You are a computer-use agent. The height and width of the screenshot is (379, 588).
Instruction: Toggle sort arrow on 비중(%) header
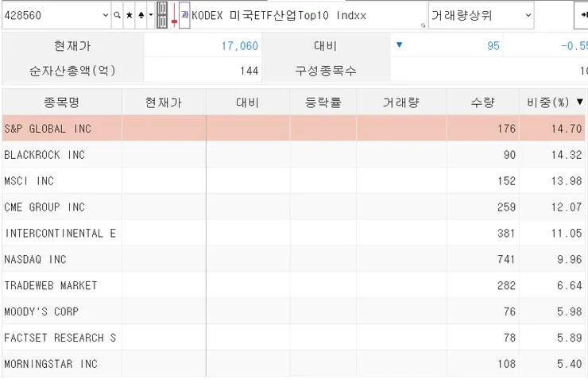[580, 102]
